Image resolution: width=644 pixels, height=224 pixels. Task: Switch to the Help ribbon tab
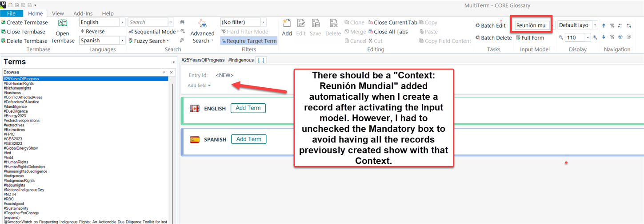(x=108, y=14)
